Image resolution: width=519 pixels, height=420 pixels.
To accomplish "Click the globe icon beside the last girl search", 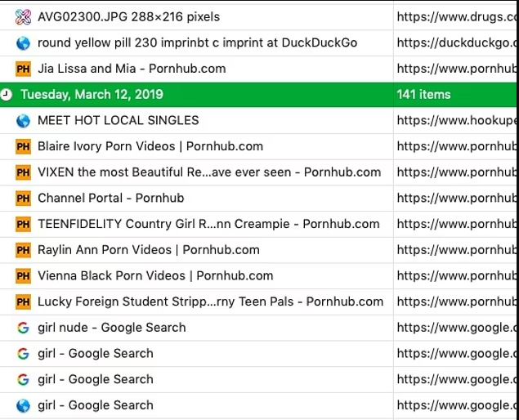I will [x=23, y=405].
